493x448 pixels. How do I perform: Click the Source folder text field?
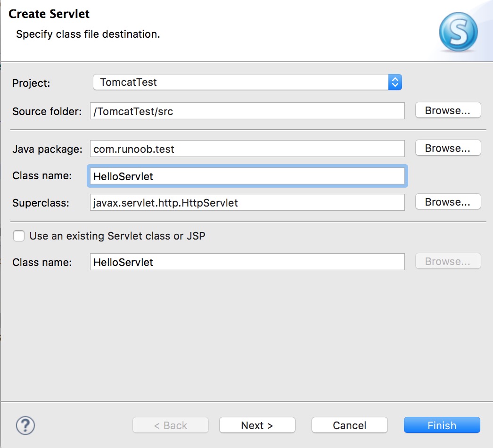pyautogui.click(x=247, y=111)
